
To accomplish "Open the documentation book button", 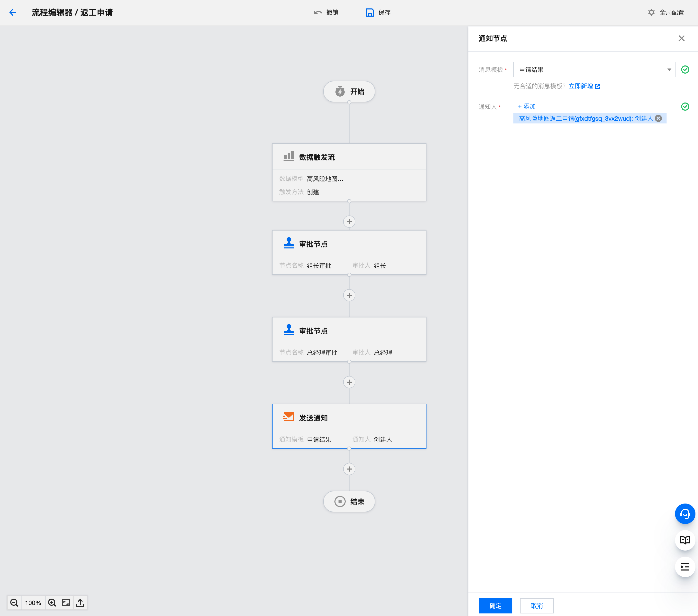I will pos(685,540).
